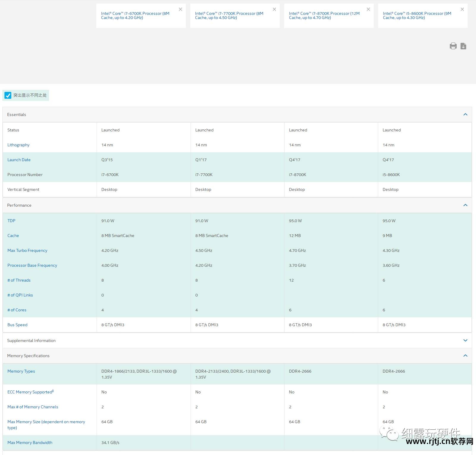
Task: Click the TDP definition link
Action: tap(11, 221)
